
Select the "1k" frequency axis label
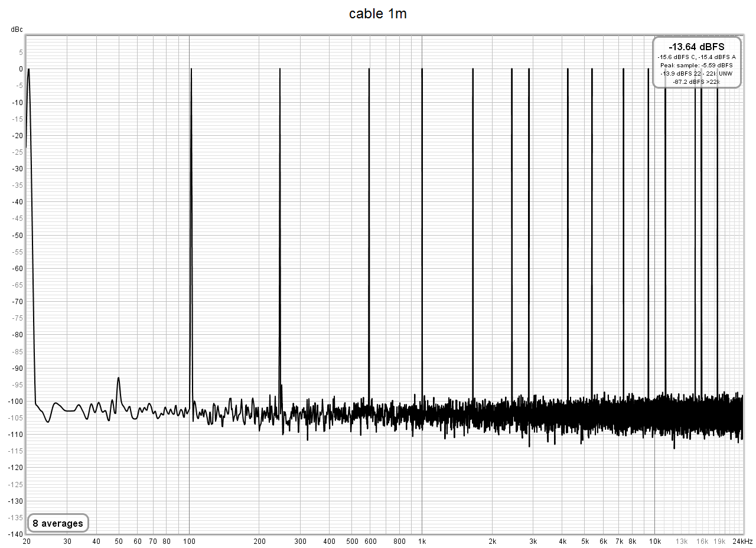pos(422,541)
